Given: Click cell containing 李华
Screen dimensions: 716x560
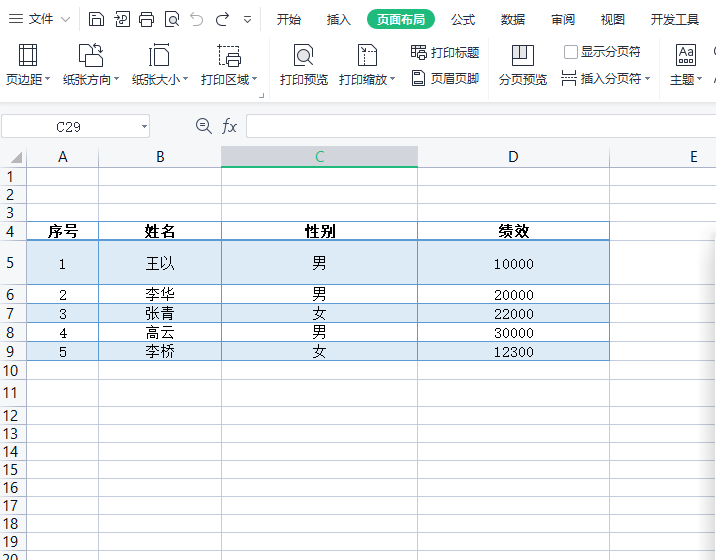Looking at the screenshot, I should (x=160, y=295).
